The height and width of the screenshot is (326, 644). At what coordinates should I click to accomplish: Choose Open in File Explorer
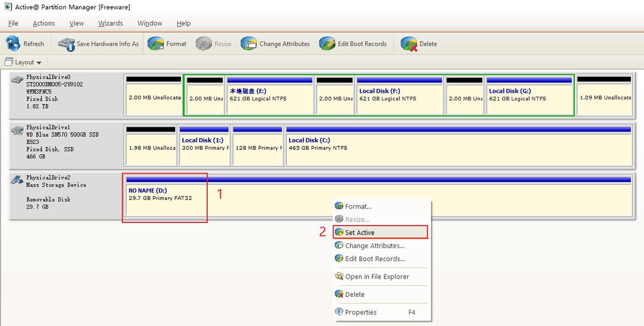coord(381,277)
